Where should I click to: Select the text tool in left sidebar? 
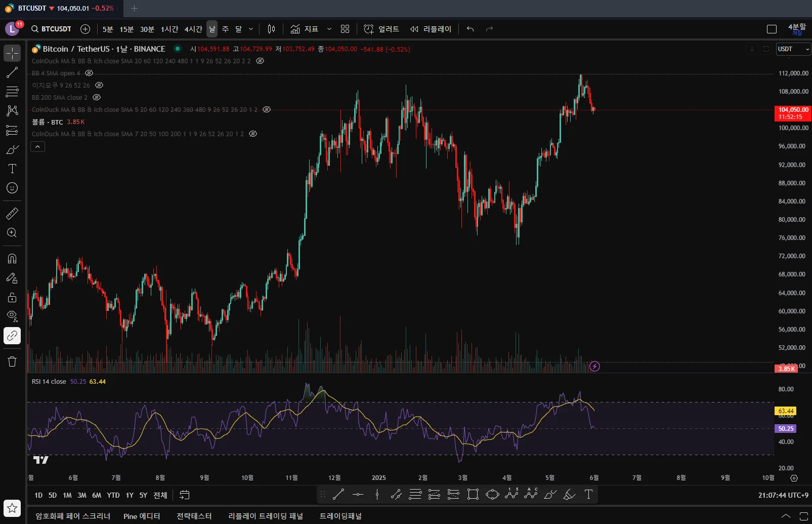click(12, 169)
